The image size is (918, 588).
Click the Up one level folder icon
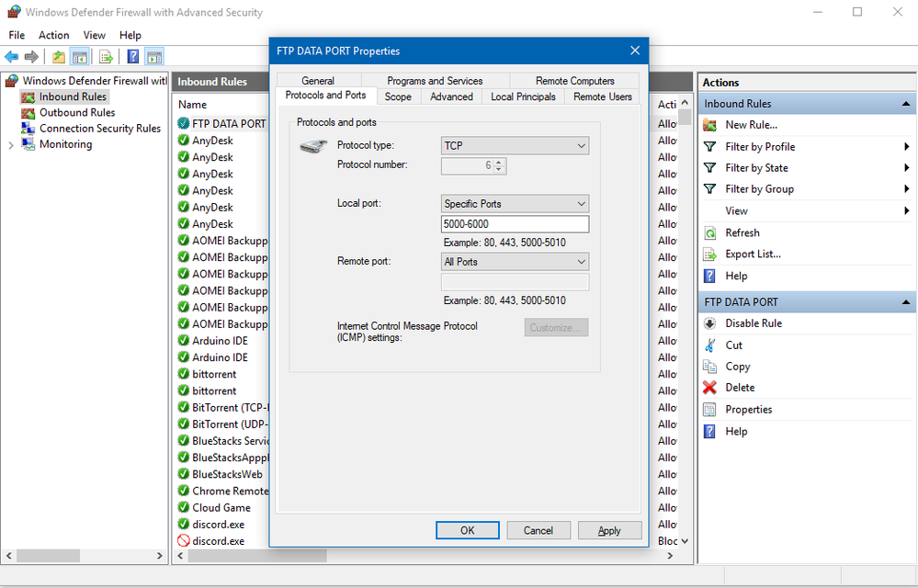pos(59,57)
